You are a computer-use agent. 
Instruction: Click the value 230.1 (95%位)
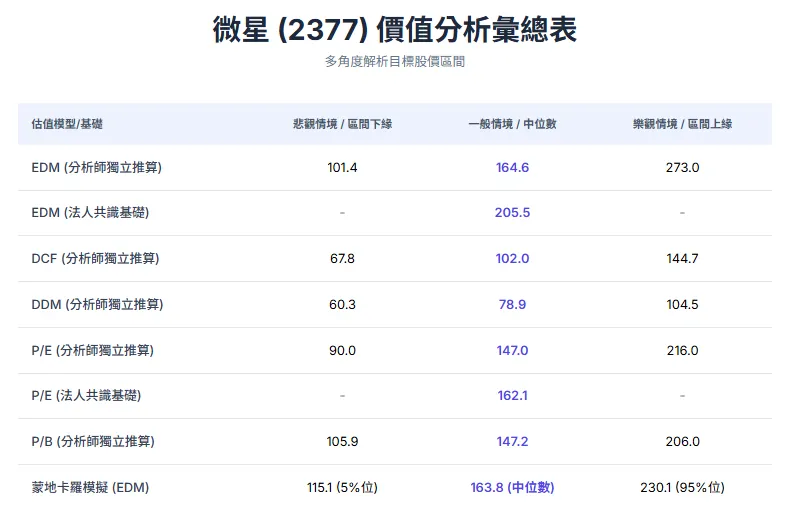pos(682,487)
